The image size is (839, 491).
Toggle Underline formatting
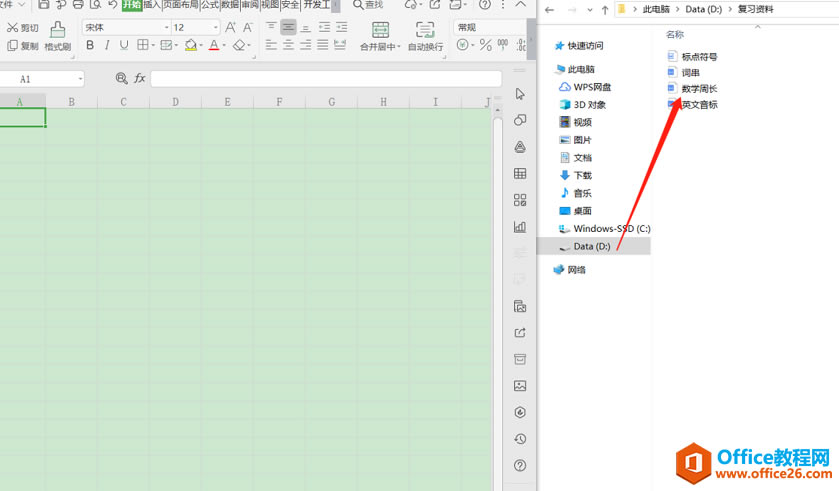click(x=124, y=45)
